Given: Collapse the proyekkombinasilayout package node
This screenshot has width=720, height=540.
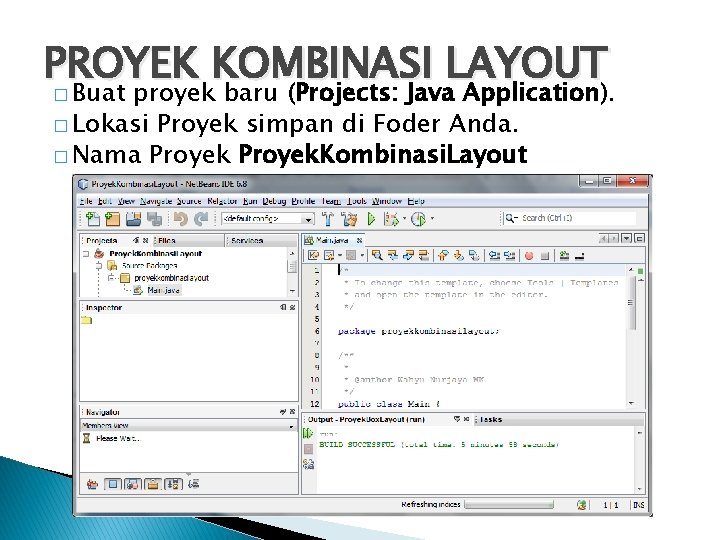Looking at the screenshot, I should 111,278.
